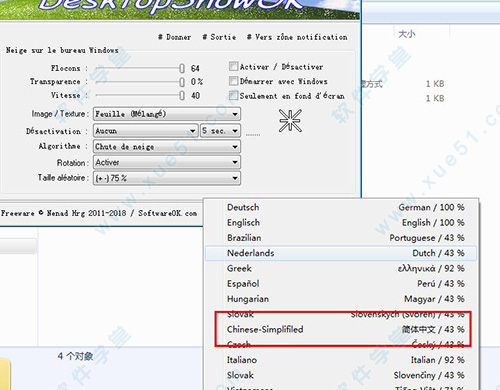This screenshot has width=500, height=390.
Task: Toggle the Activer / Désactiver checkbox
Action: click(x=233, y=66)
